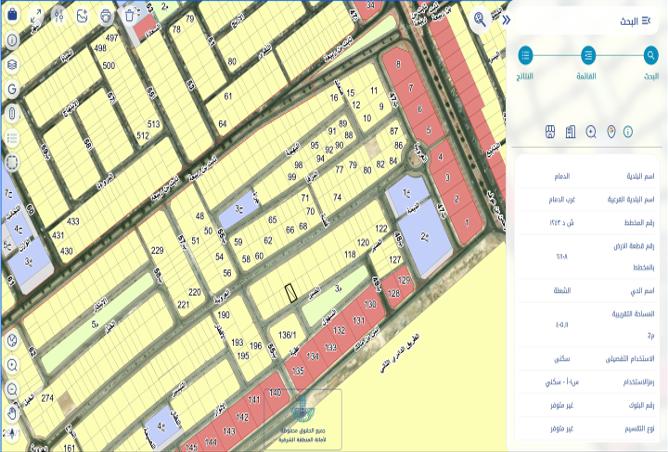
Task: Click the zoom in magnifier on left
Action: click(x=12, y=364)
